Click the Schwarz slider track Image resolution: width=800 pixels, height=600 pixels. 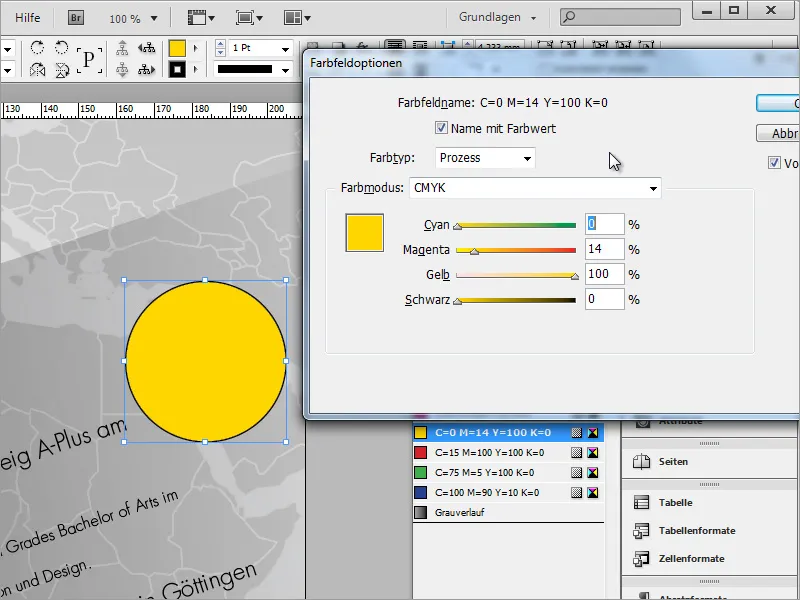tap(516, 300)
